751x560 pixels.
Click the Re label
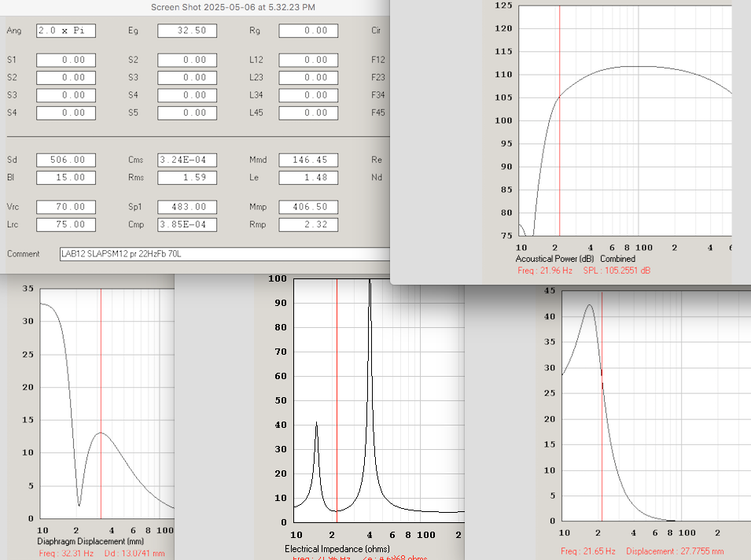(377, 160)
